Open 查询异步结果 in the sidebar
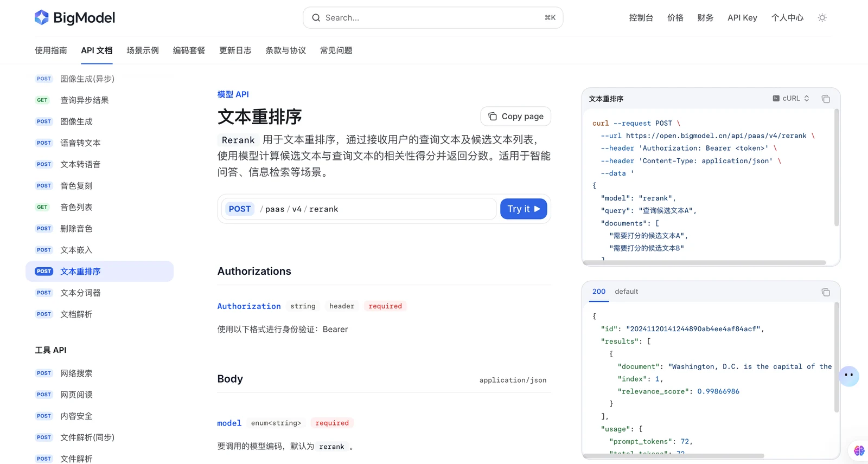The width and height of the screenshot is (868, 464). tap(99, 100)
